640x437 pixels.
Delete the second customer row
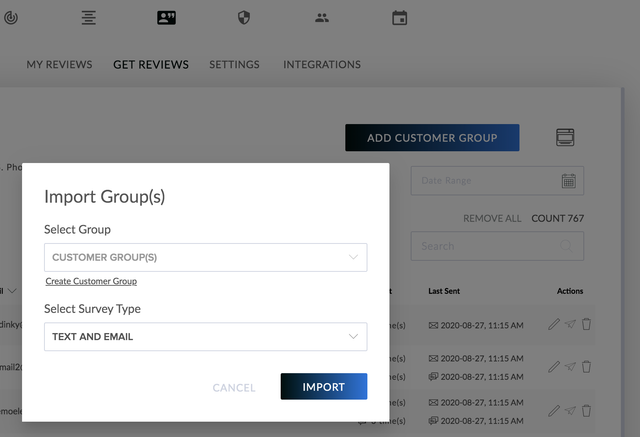pos(587,367)
